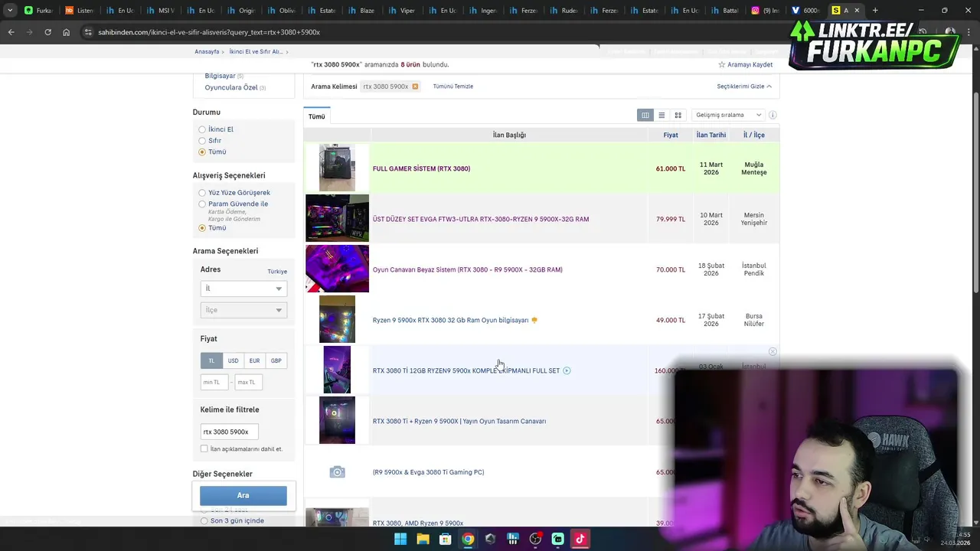Select the Tümü results tab
Image resolution: width=980 pixels, height=551 pixels.
click(317, 116)
